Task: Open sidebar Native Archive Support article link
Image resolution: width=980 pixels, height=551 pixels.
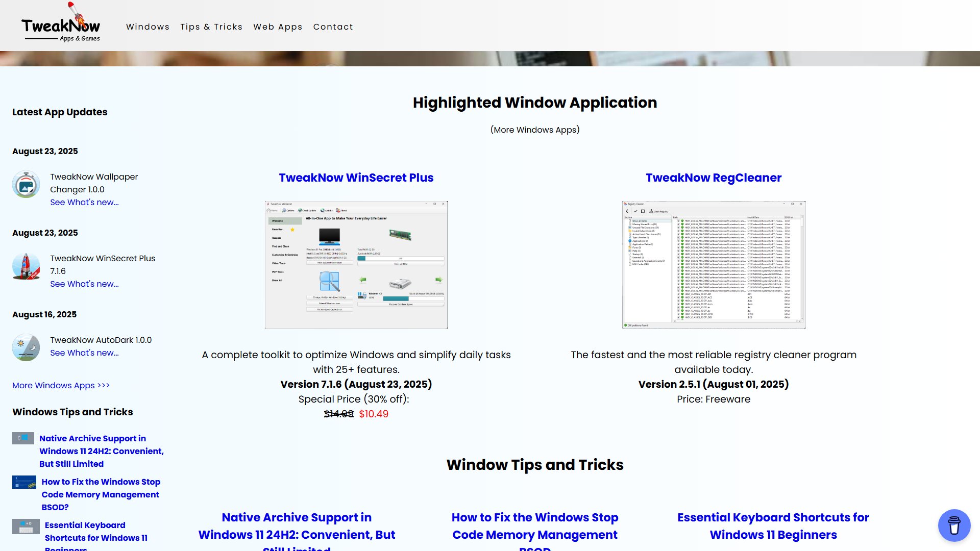Action: coord(102,451)
